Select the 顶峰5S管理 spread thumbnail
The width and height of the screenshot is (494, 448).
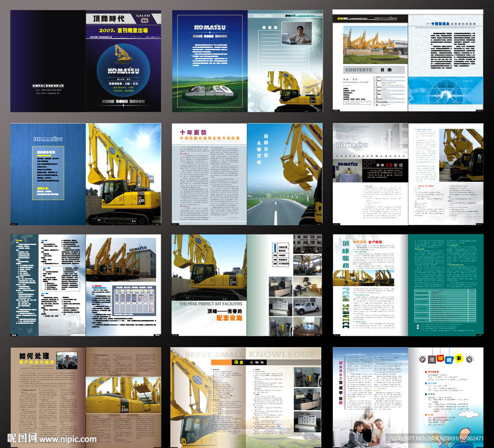pyautogui.click(x=408, y=174)
